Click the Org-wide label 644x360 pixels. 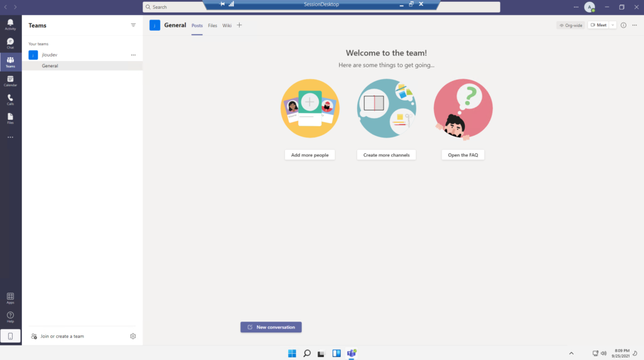point(571,26)
